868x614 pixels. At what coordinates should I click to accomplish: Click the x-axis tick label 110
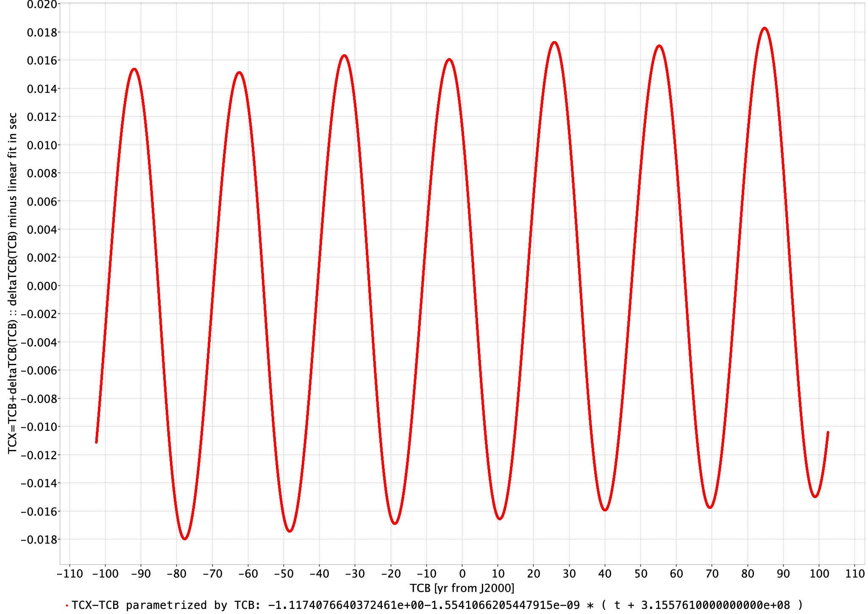coord(855,574)
